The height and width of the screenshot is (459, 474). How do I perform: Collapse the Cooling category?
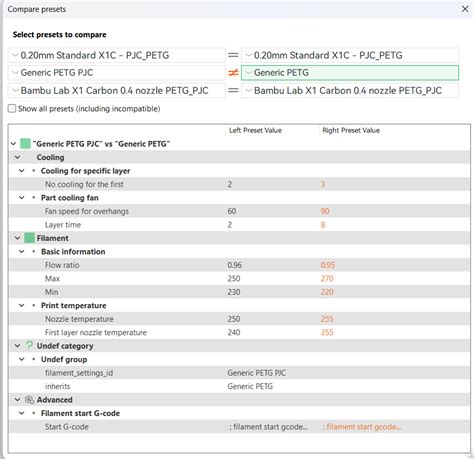click(17, 157)
